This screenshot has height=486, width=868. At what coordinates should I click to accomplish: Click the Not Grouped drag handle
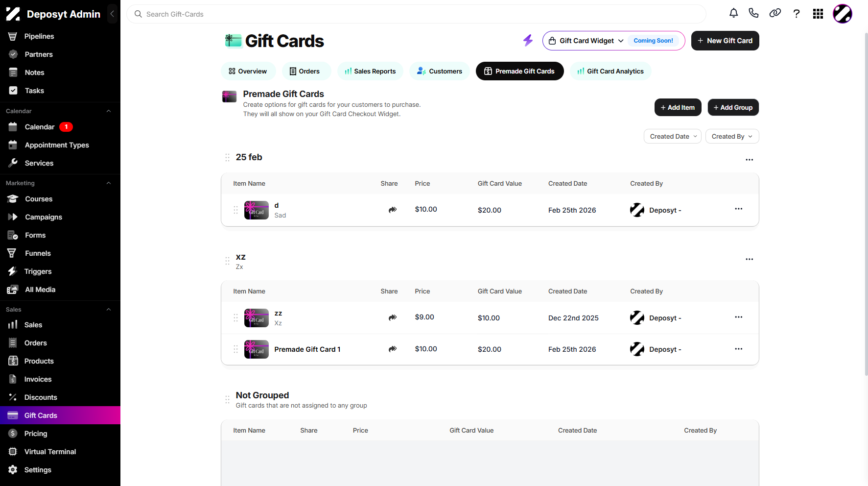pos(227,399)
